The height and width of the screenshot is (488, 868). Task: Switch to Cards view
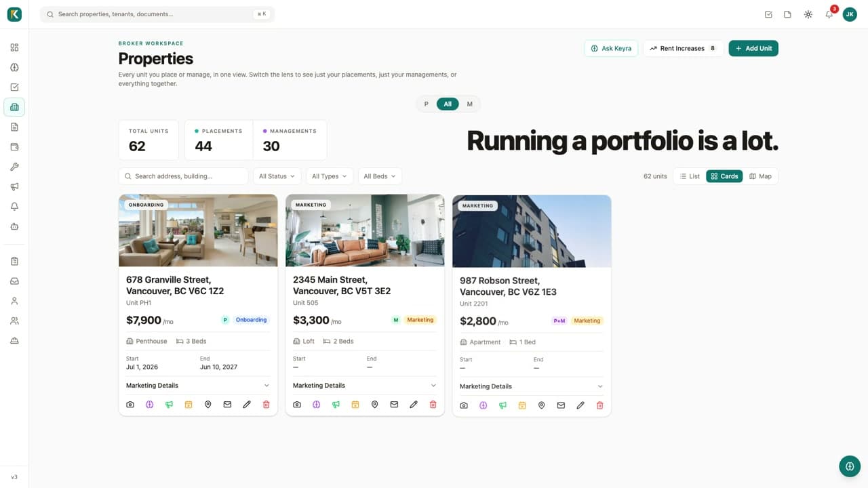click(x=724, y=176)
